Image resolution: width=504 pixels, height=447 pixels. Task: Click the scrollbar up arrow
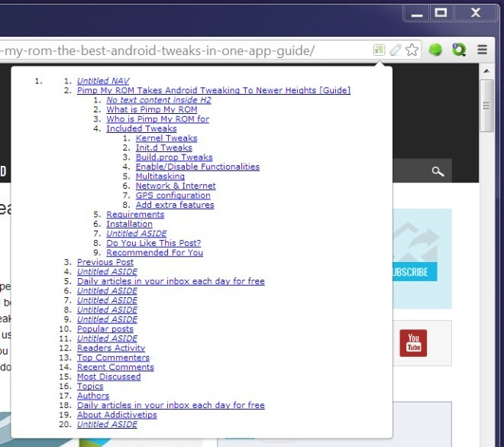pyautogui.click(x=486, y=71)
